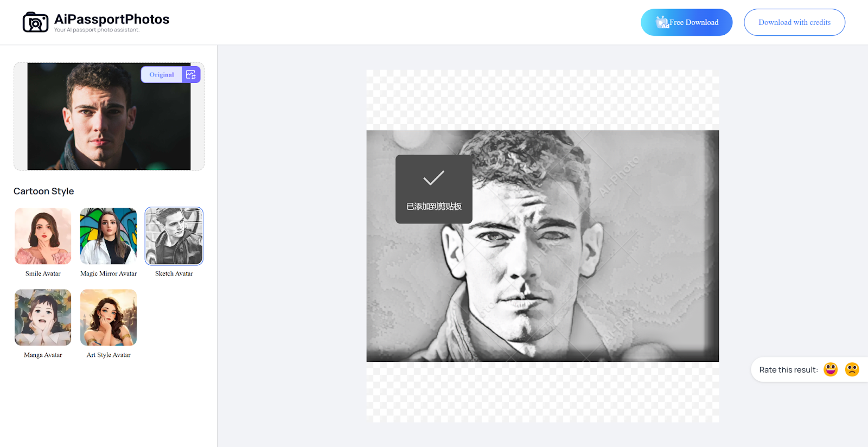Select the Sketch Avatar style thumbnail
Screen dimensions: 868x447
click(174, 236)
